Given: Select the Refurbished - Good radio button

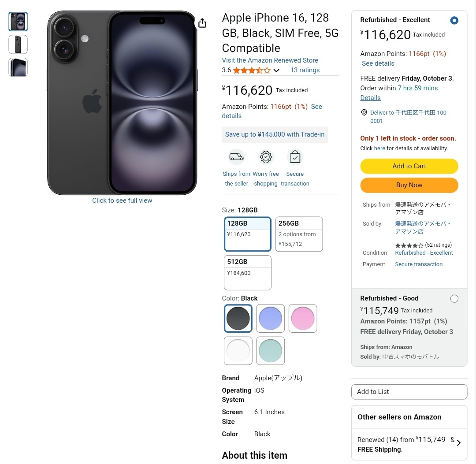Looking at the screenshot, I should point(454,299).
